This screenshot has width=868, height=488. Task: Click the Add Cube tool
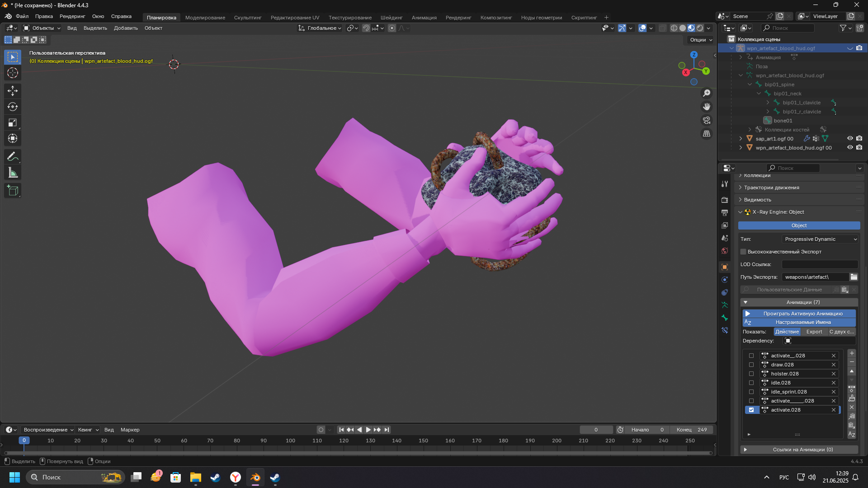click(x=13, y=191)
